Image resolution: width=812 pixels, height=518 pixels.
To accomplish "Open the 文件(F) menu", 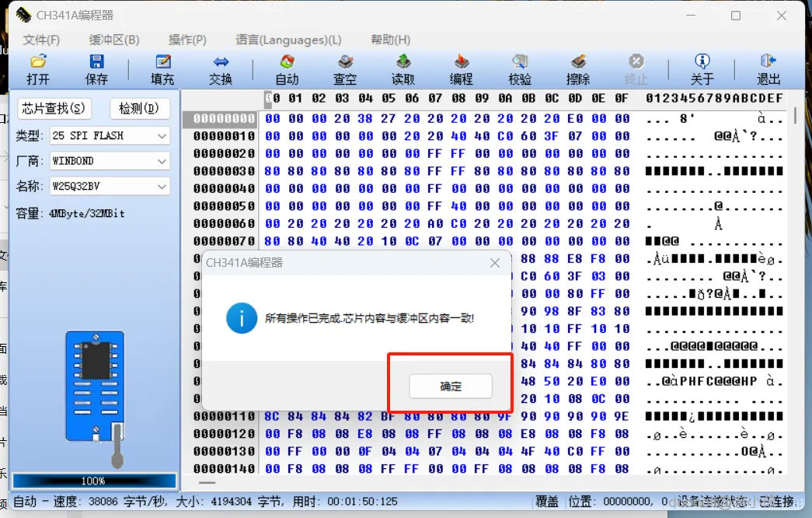I will 41,40.
